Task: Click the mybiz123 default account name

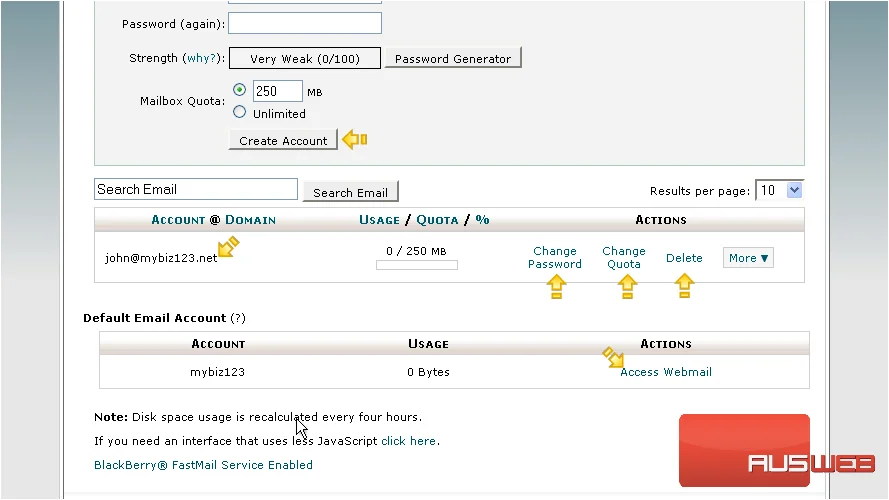Action: (x=217, y=372)
